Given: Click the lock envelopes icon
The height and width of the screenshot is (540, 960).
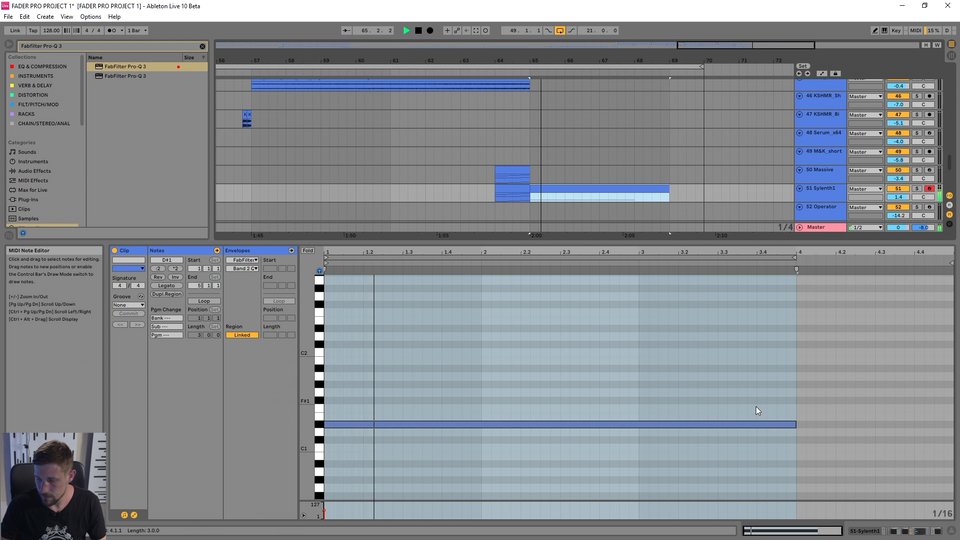Looking at the screenshot, I should 835,73.
